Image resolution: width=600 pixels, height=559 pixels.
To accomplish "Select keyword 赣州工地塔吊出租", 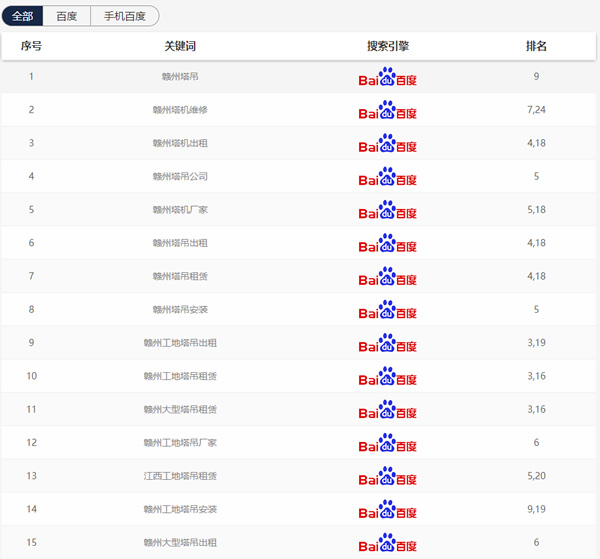I will point(180,343).
